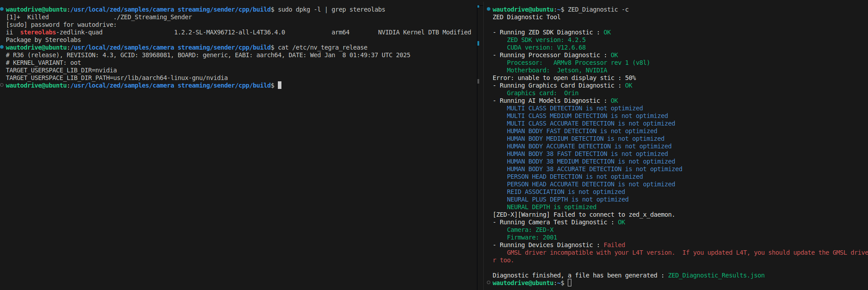Click 'MULTI CLASS ACCURATE DETECTION' line
This screenshot has width=868, height=290.
(x=591, y=123)
